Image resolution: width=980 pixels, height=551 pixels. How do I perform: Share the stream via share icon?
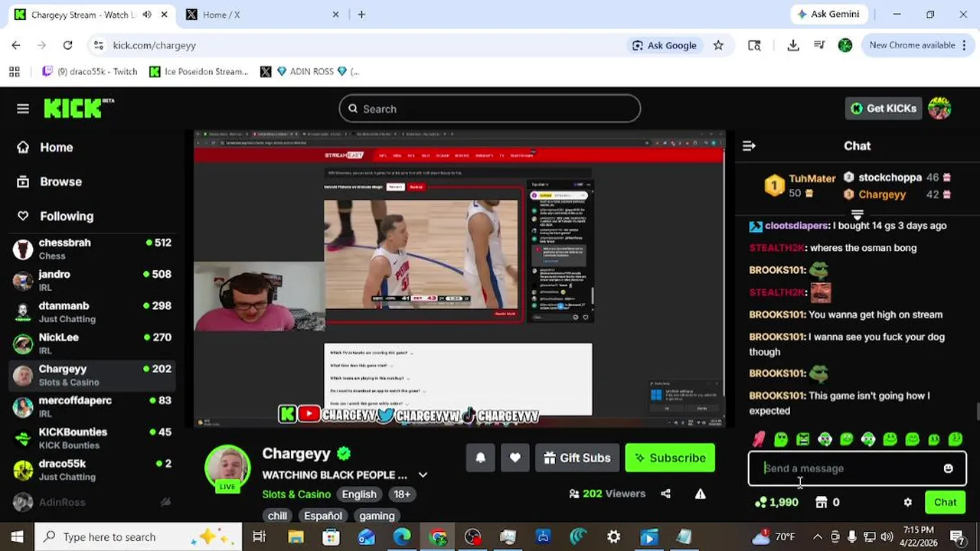tap(666, 494)
